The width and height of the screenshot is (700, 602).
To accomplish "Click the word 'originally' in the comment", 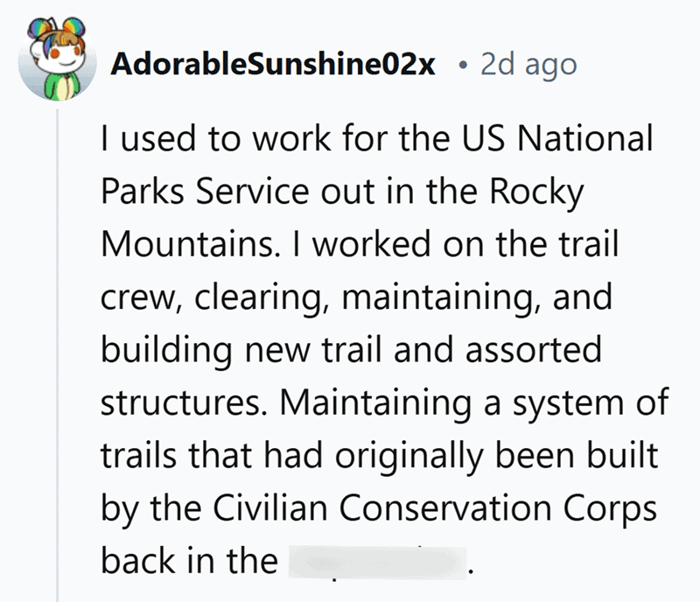I will 409,457.
